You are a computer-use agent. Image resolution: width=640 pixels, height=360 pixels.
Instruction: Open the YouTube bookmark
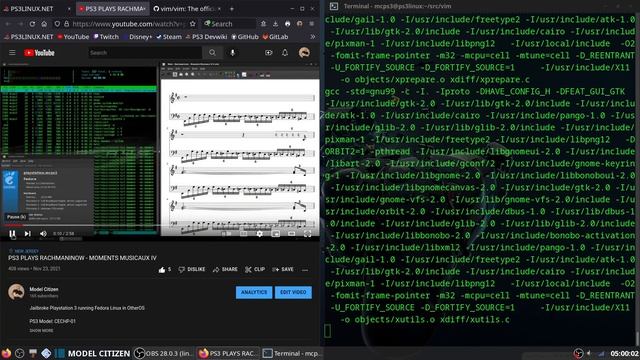pos(73,37)
